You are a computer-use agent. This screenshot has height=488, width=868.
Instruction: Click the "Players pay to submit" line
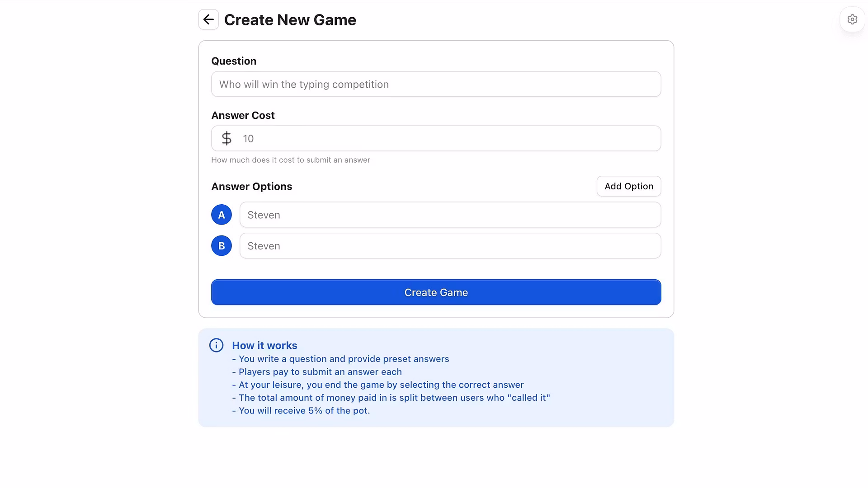(317, 372)
